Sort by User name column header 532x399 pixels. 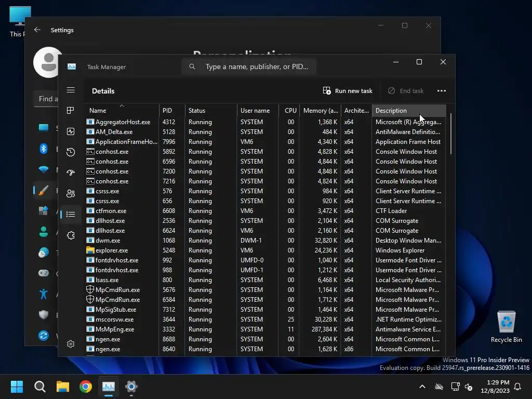pyautogui.click(x=258, y=111)
